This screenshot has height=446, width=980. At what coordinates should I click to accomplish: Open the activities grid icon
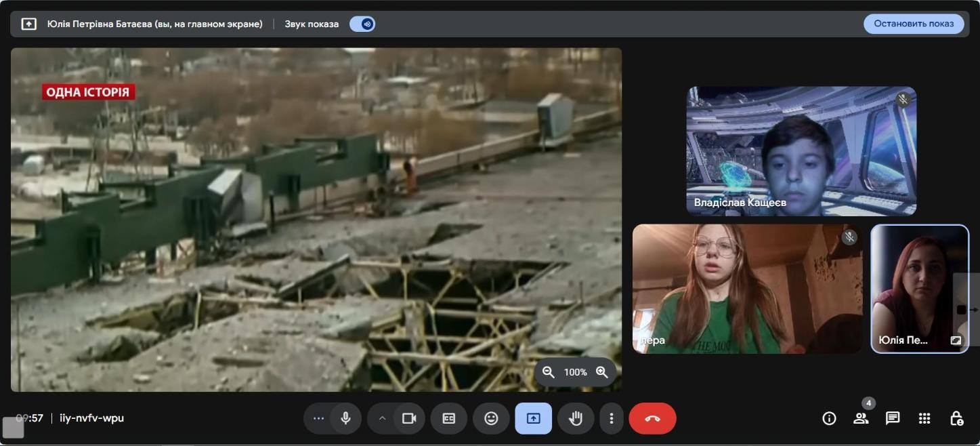coord(924,418)
